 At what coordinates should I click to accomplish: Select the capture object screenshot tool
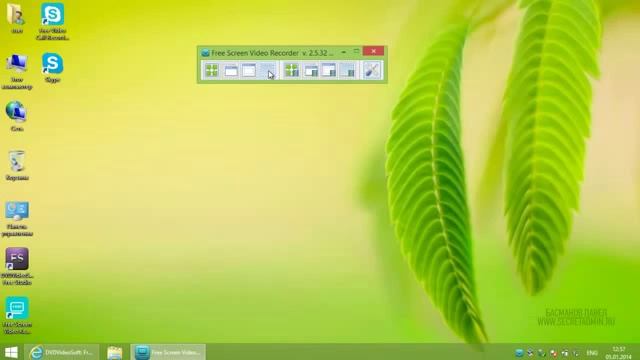point(249,70)
